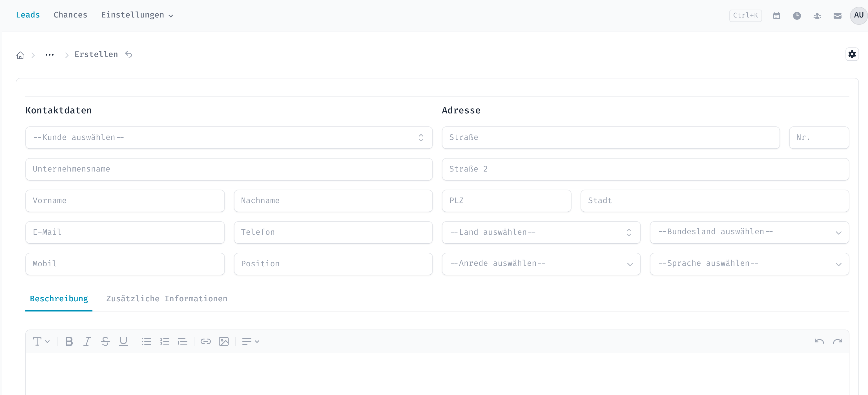Open the mail envelope icon
The height and width of the screenshot is (395, 868).
pyautogui.click(x=837, y=16)
